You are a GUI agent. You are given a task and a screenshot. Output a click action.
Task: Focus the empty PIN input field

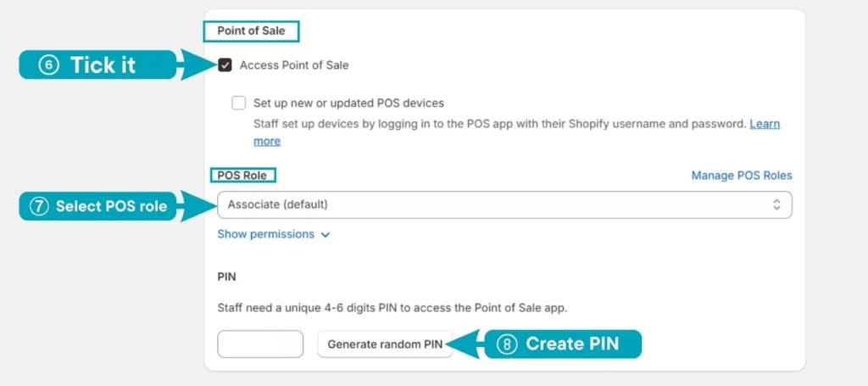260,344
